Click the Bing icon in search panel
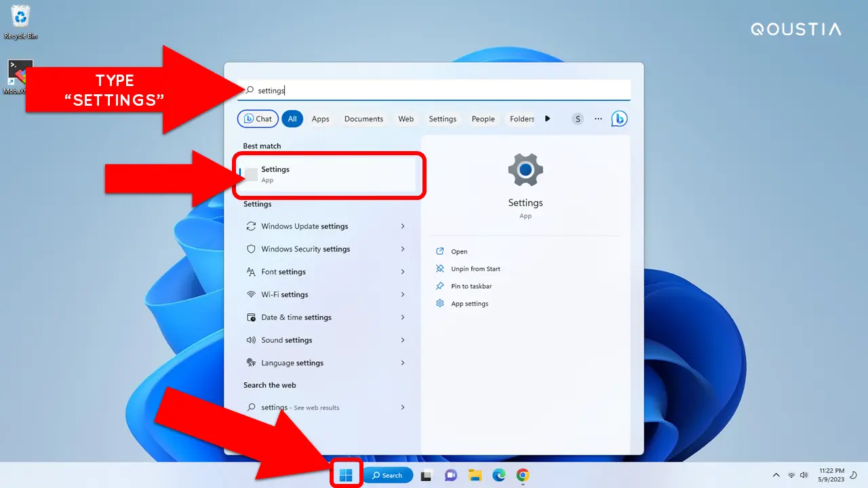The image size is (868, 488). click(619, 119)
